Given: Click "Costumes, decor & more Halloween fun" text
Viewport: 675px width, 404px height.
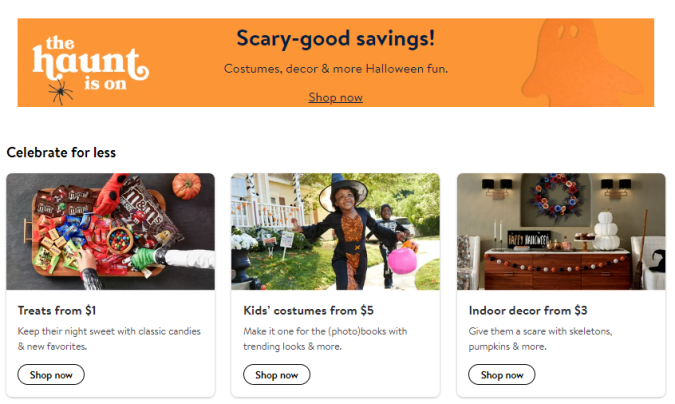Looking at the screenshot, I should 335,69.
